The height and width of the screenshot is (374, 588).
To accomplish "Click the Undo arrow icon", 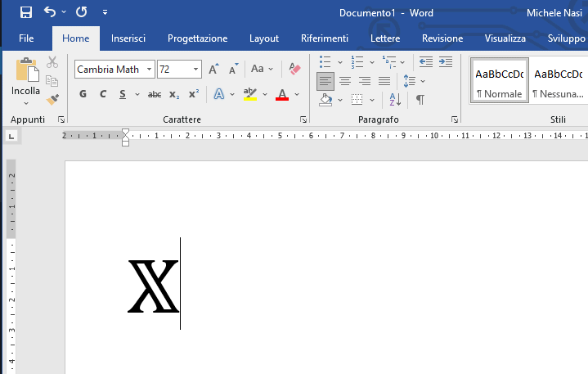I will (x=51, y=12).
